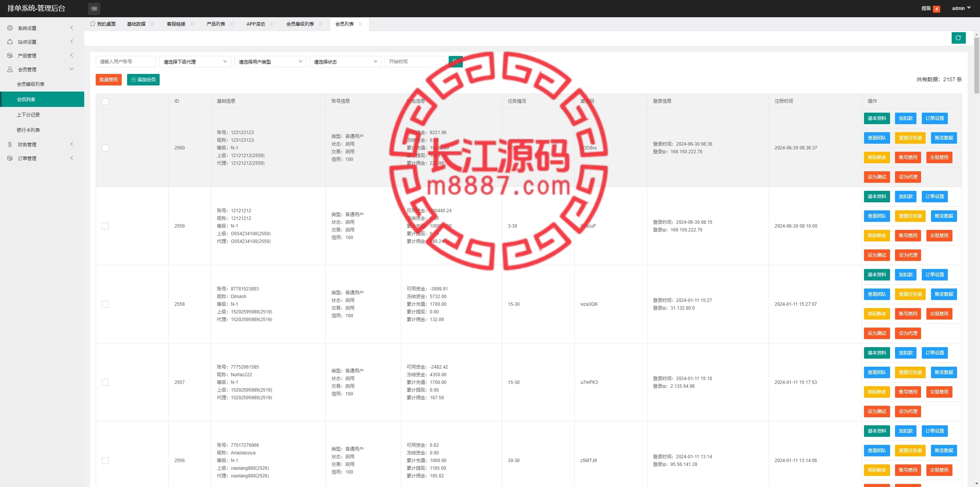This screenshot has height=487, width=980.
Task: Open 上下分记录 in the sidebar
Action: click(x=42, y=115)
